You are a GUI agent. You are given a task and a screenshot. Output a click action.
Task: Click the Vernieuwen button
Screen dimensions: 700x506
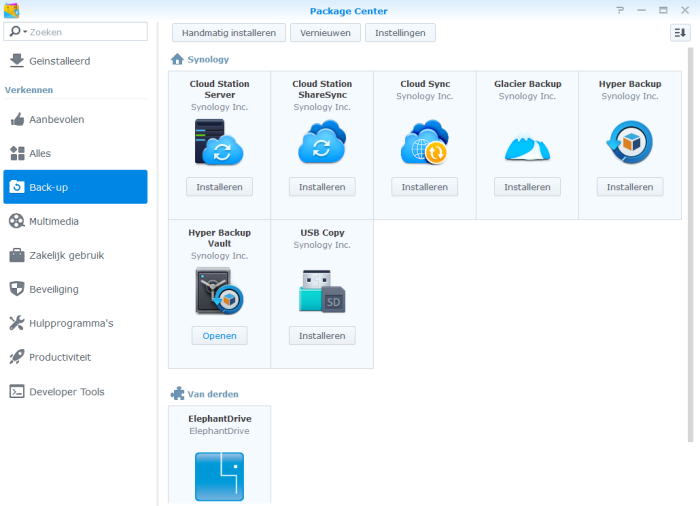coord(325,33)
